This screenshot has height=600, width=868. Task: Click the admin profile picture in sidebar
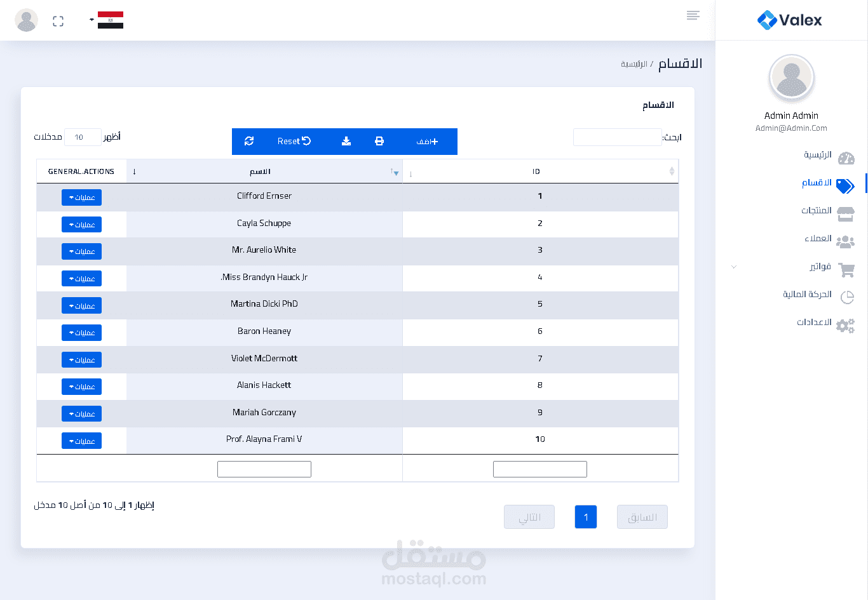(791, 78)
